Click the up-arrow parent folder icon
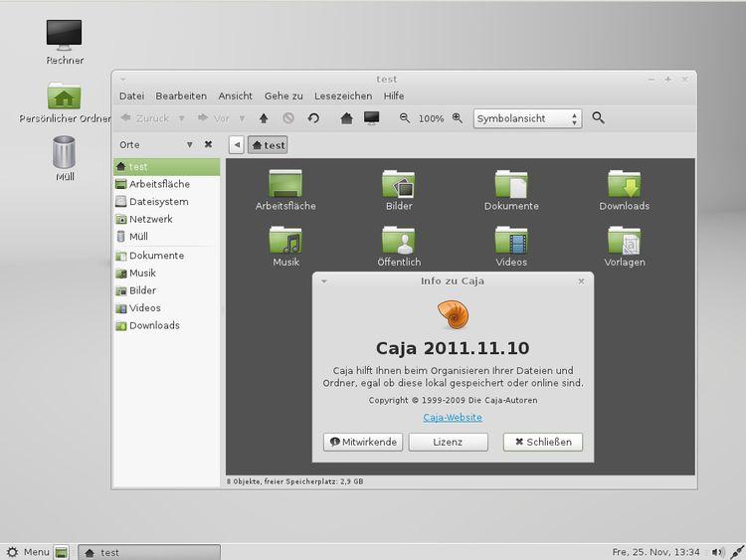746x560 pixels. [264, 118]
